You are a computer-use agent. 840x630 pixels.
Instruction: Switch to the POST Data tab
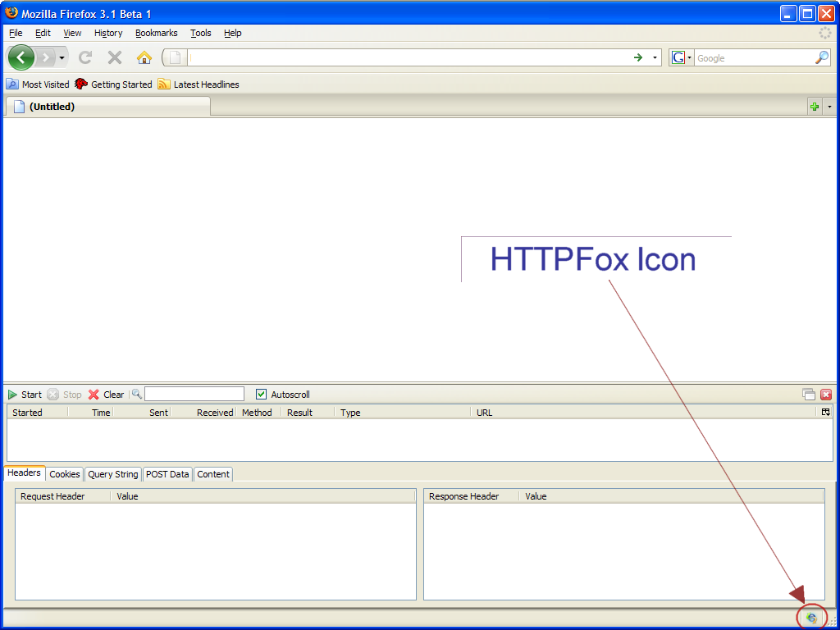(x=167, y=474)
